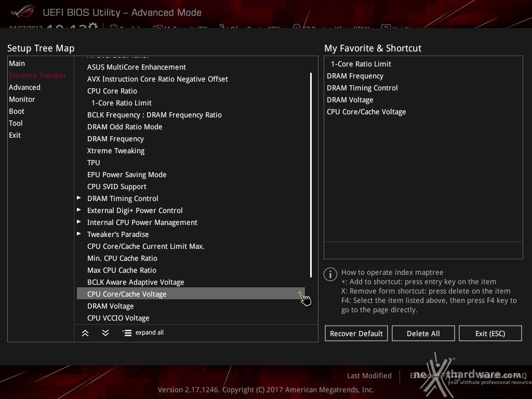Select DRAM Timing Control in tree map
The width and height of the screenshot is (532, 399).
click(123, 198)
